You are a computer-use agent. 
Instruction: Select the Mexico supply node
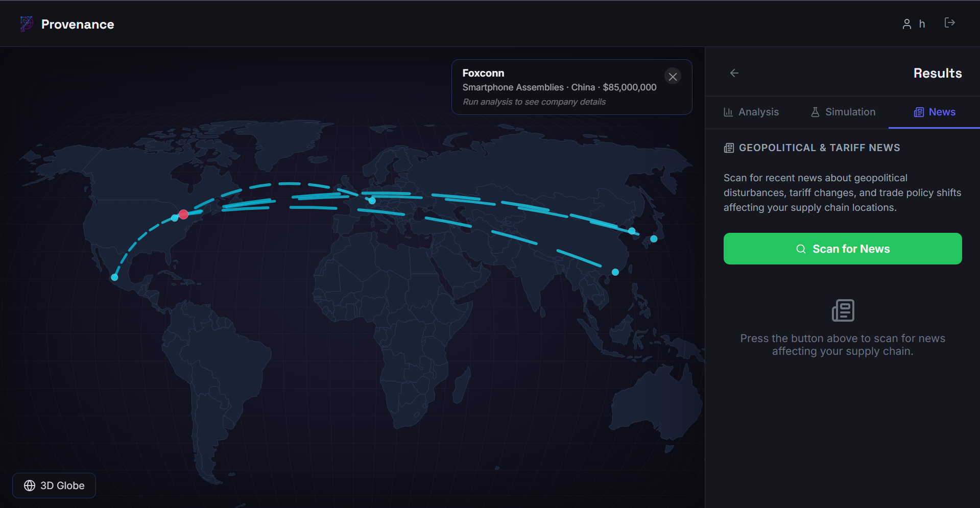coord(114,277)
